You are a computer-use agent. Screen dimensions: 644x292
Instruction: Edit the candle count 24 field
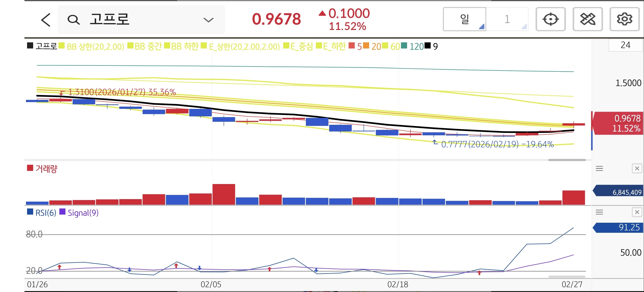[625, 45]
